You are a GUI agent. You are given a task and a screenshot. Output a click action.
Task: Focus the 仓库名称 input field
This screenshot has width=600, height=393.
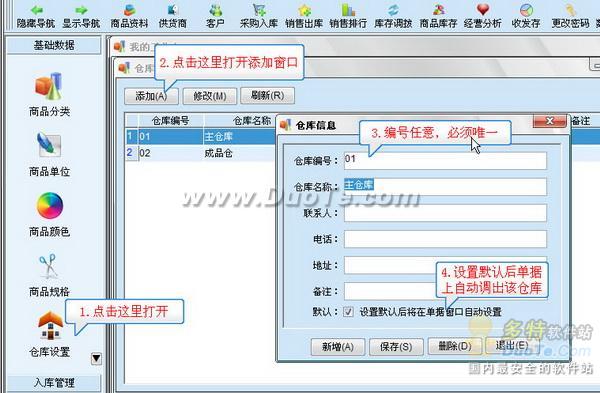445,187
